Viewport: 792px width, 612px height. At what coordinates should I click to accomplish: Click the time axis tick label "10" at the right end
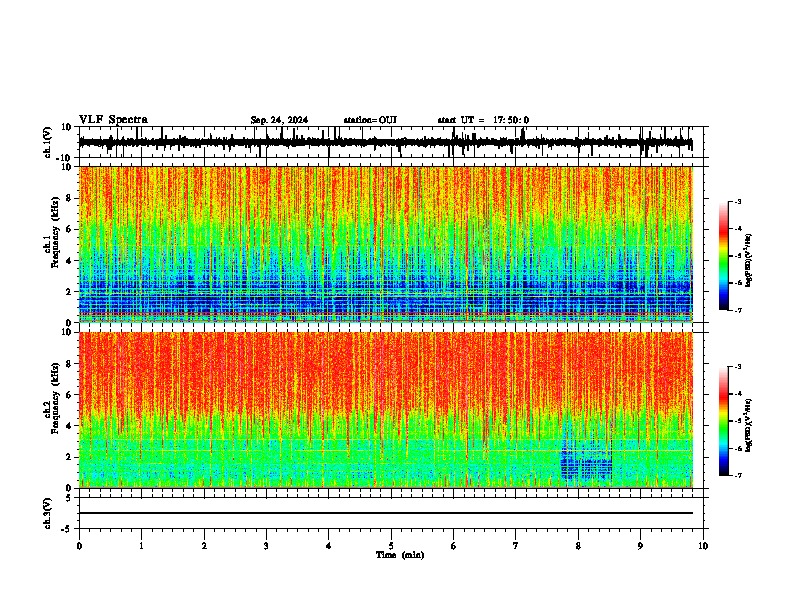point(703,546)
